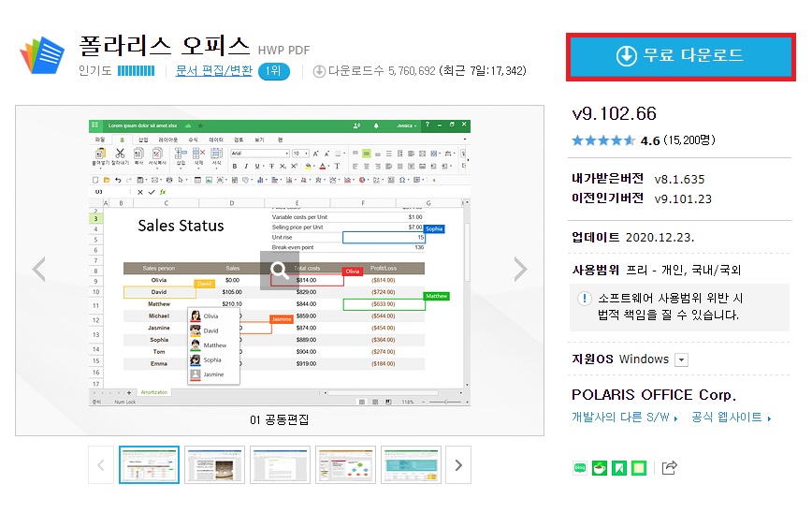Click the 4.6 rating score
Image resolution: width=812 pixels, height=528 pixels.
coord(650,141)
